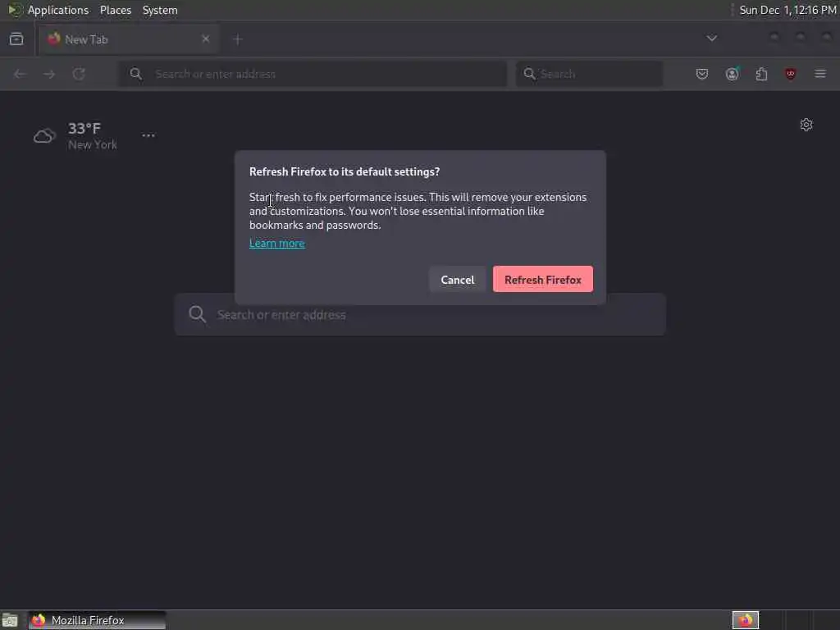Open the System menu

[160, 10]
